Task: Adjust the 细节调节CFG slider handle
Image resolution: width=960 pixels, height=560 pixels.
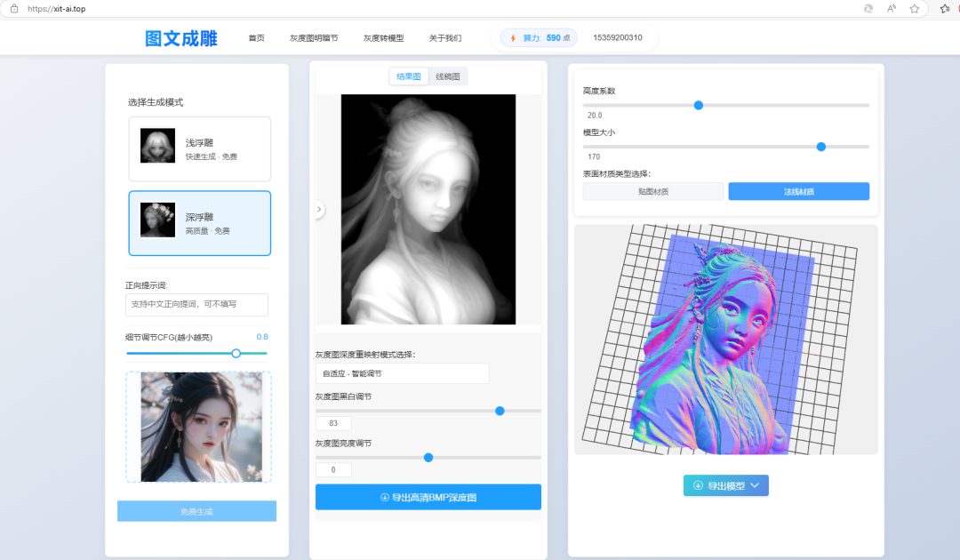Action: (236, 353)
